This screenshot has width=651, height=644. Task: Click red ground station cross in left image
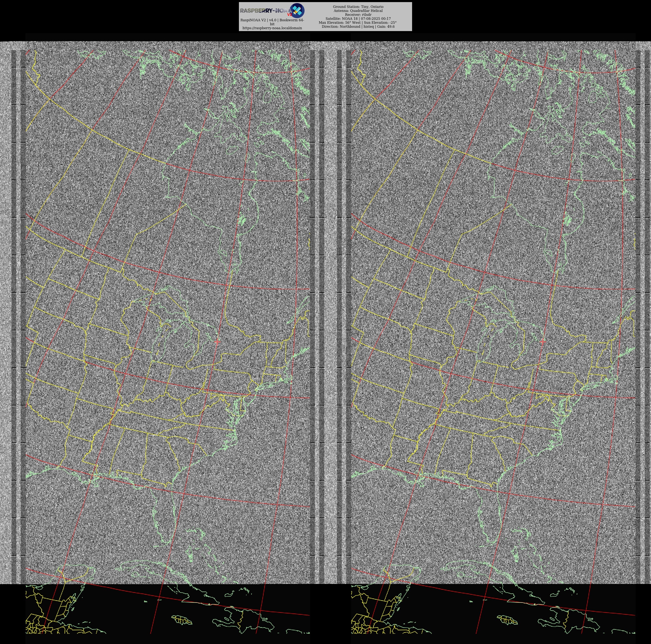point(217,342)
